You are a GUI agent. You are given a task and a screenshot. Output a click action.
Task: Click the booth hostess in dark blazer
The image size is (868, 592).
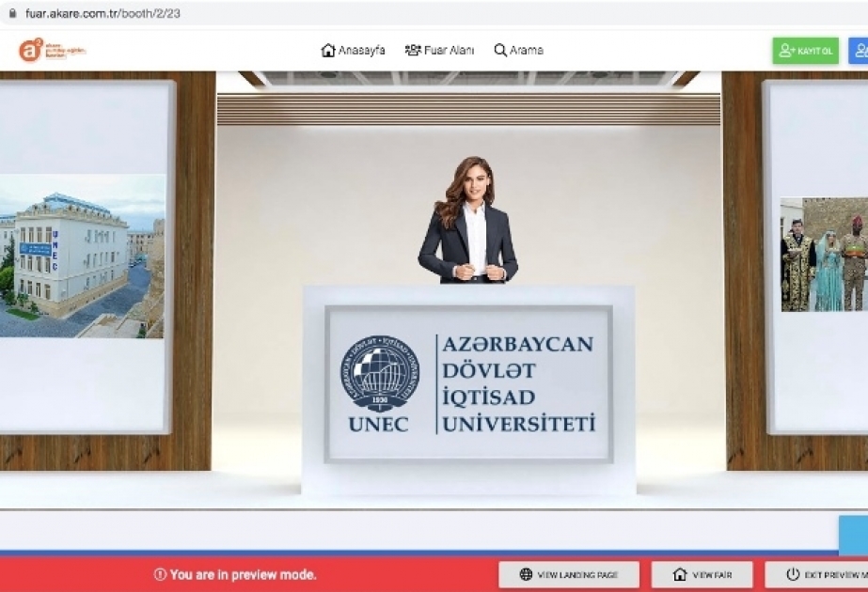coord(468,220)
